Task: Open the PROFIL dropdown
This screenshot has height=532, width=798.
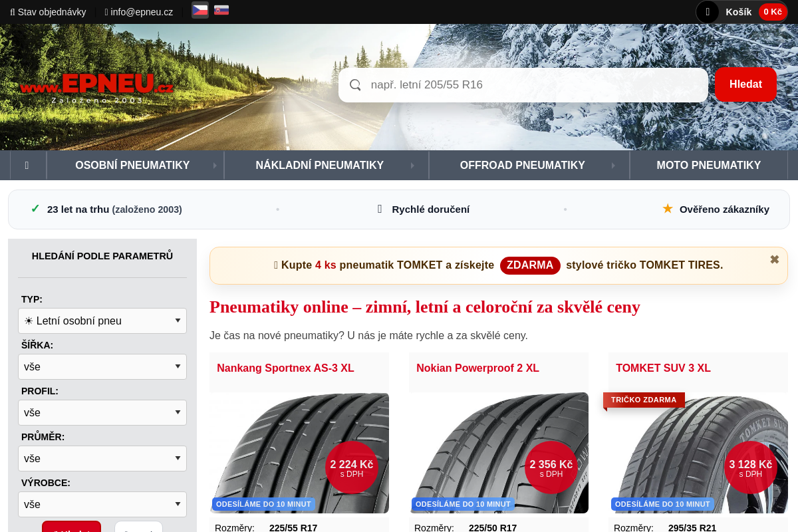Action: 102,412
